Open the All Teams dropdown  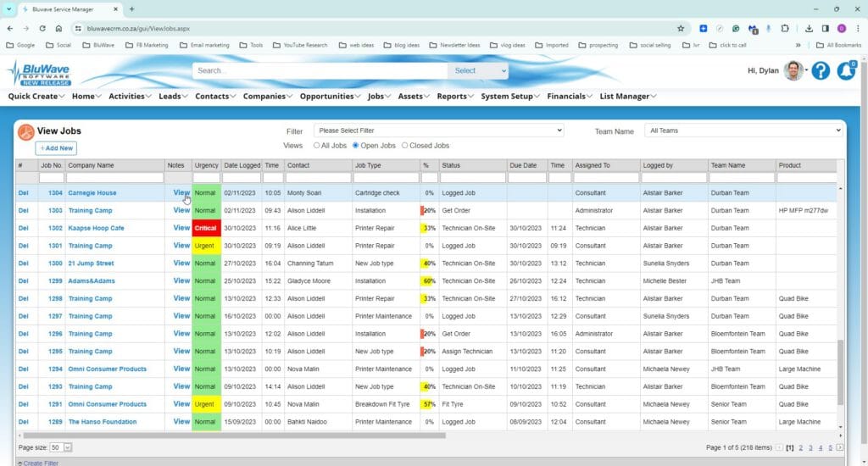(x=743, y=130)
